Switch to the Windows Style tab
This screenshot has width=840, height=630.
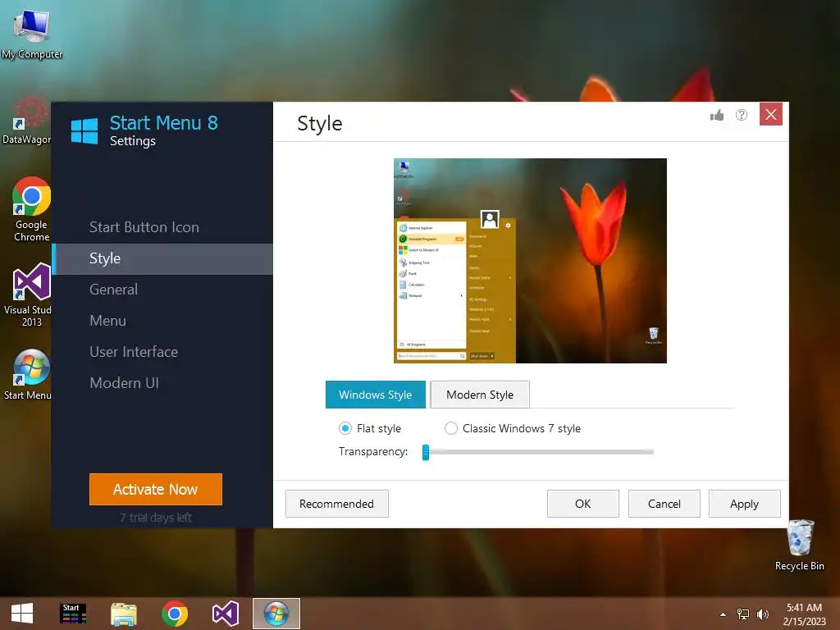[x=376, y=395]
